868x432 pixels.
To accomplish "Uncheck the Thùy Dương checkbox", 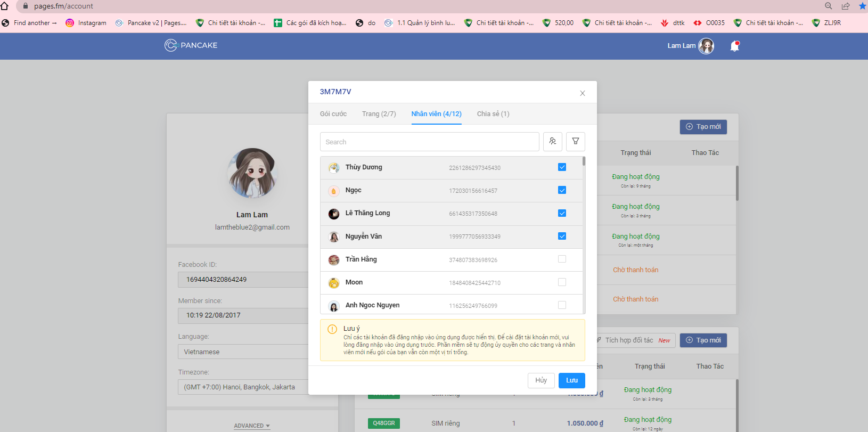I will [x=562, y=167].
